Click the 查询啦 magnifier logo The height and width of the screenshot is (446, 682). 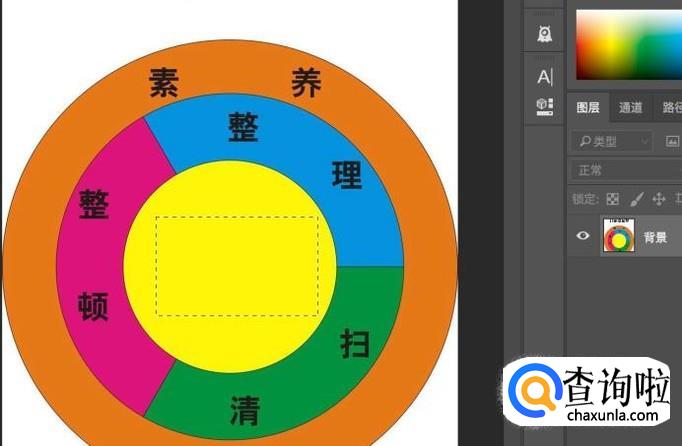click(x=535, y=390)
